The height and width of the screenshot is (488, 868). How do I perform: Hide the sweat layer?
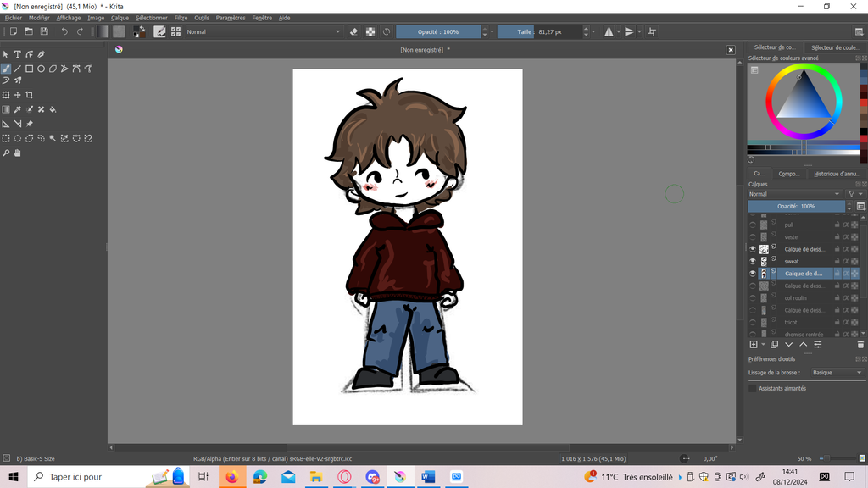[x=753, y=261]
